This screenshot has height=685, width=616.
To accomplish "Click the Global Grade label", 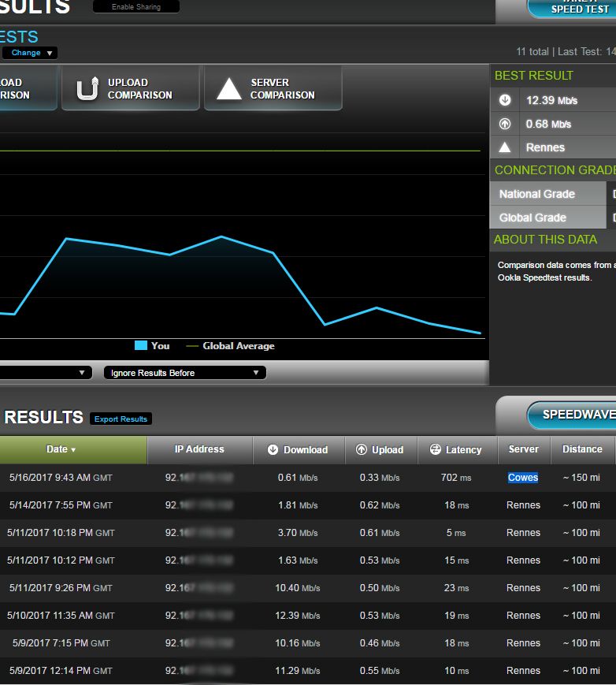I will pos(533,218).
